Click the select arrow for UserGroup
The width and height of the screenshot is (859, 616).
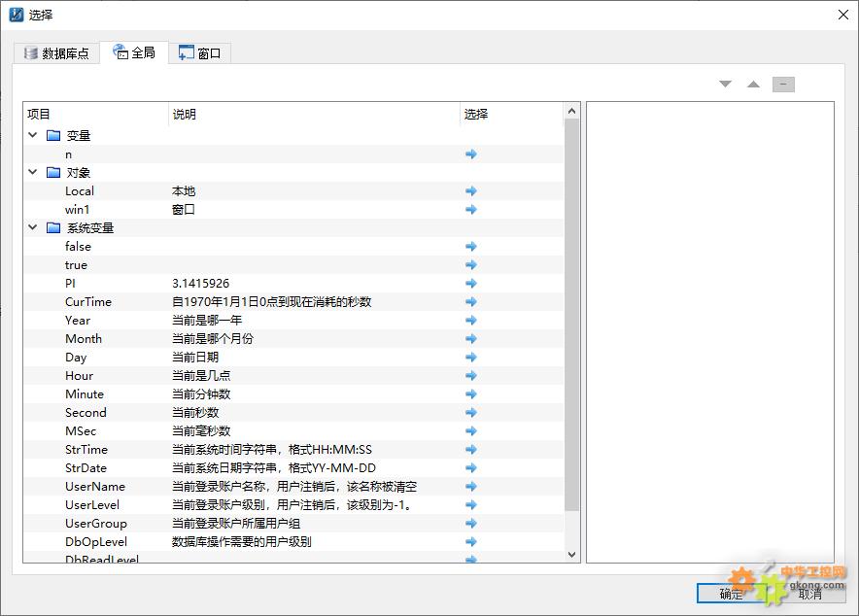pos(471,524)
